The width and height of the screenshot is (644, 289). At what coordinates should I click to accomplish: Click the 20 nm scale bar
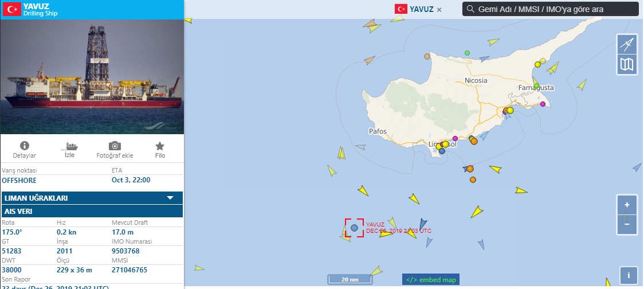click(350, 279)
